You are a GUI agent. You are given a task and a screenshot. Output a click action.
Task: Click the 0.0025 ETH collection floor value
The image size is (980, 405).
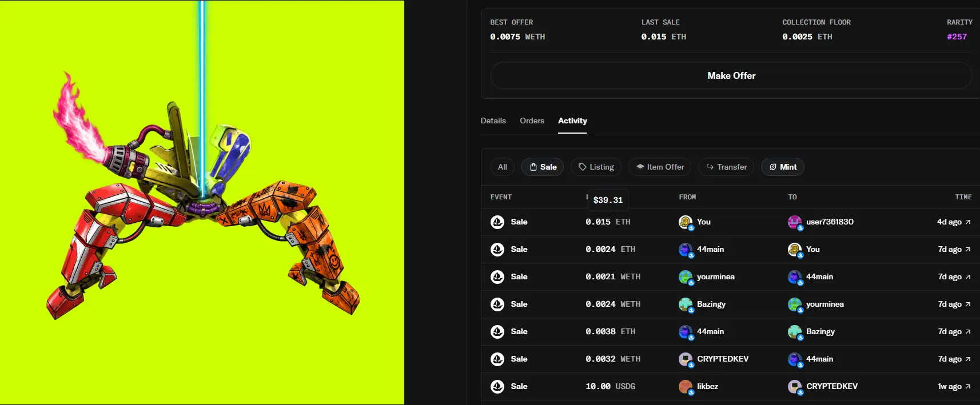click(807, 37)
